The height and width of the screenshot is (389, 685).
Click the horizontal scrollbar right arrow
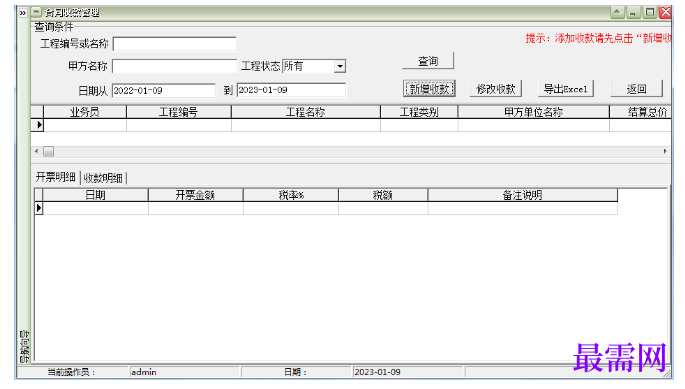click(x=665, y=151)
